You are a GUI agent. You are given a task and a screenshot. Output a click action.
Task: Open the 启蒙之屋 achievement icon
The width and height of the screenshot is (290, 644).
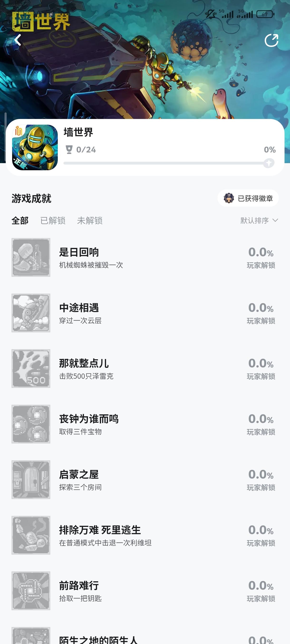(31, 479)
